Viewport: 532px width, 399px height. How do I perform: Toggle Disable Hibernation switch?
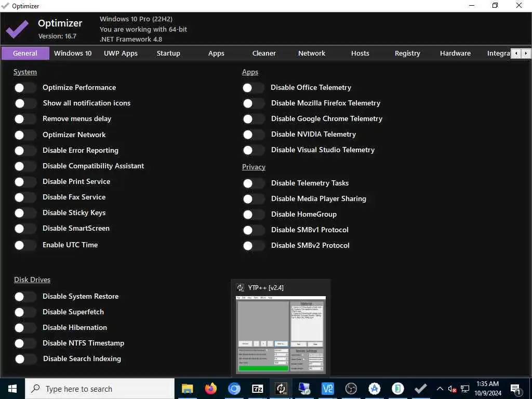(25, 328)
